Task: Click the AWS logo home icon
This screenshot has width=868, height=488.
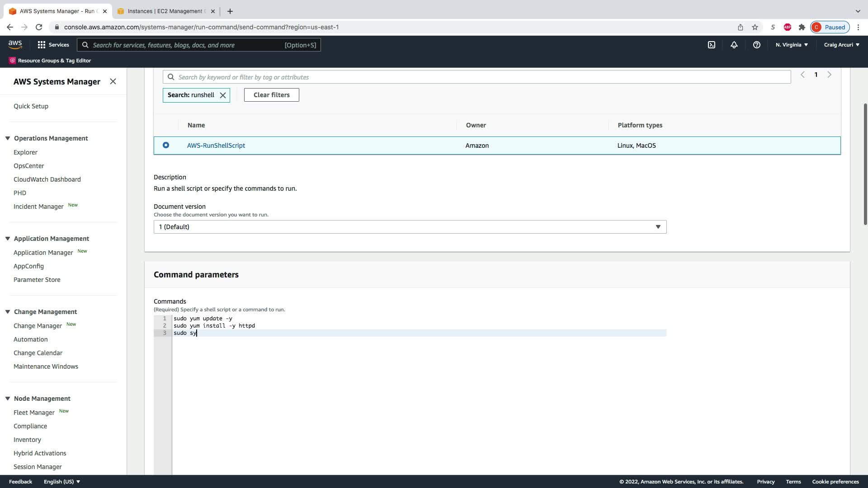Action: pyautogui.click(x=15, y=44)
